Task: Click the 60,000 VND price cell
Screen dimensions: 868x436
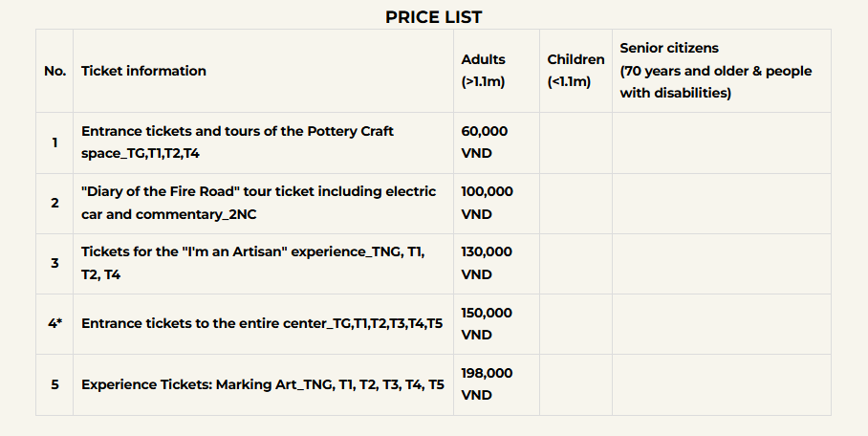Action: 485,142
